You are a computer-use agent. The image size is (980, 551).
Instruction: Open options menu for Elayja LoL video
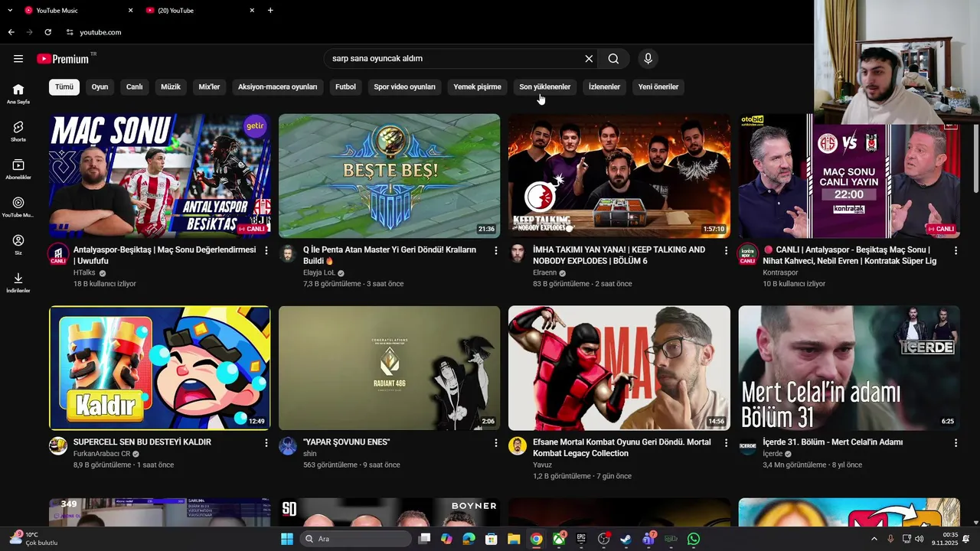(x=496, y=250)
